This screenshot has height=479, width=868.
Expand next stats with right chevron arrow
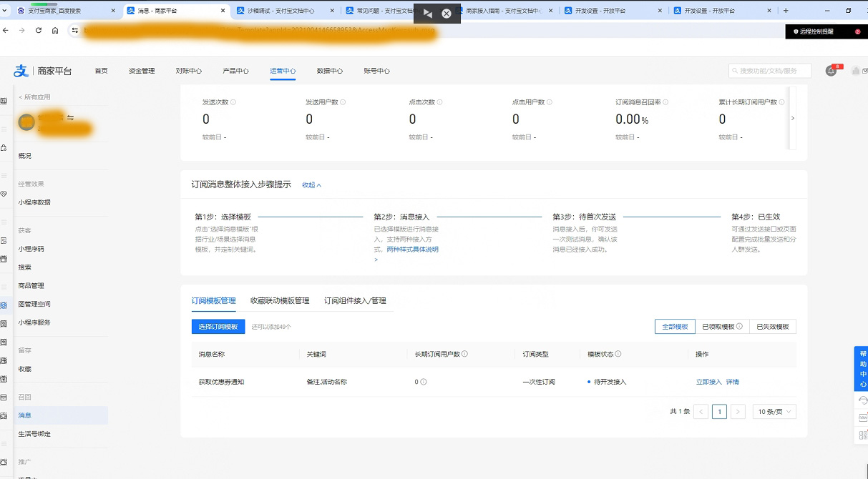pos(792,118)
